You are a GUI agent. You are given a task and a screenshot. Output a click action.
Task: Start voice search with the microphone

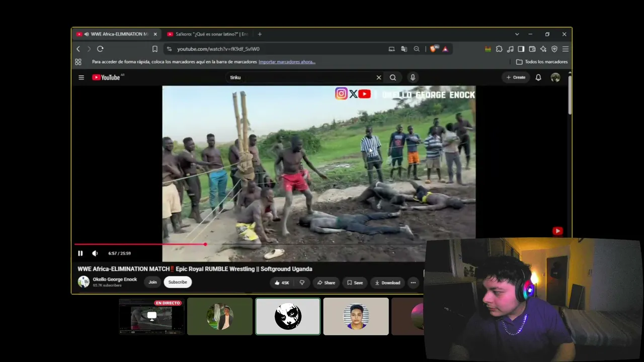[x=413, y=77]
